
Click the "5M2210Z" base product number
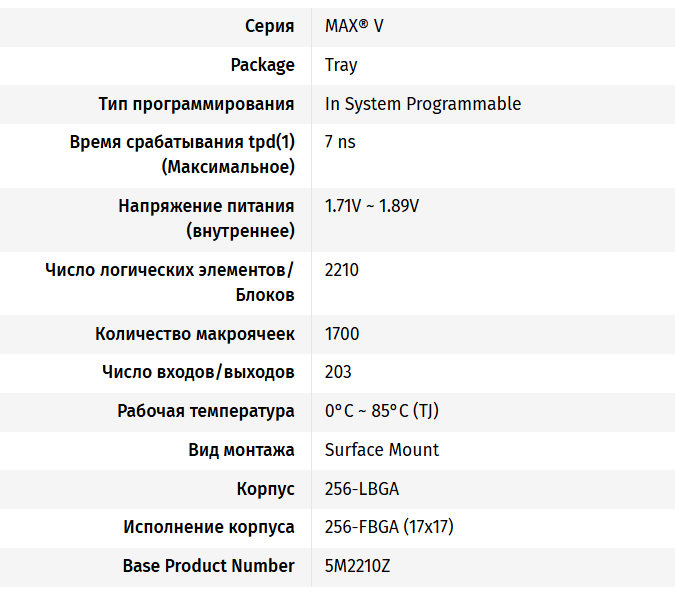[x=357, y=566]
